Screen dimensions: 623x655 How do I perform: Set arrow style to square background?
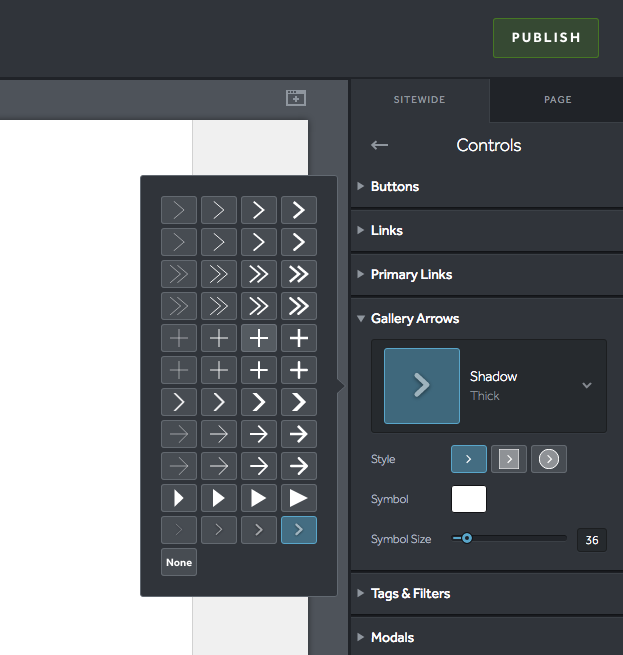(509, 459)
